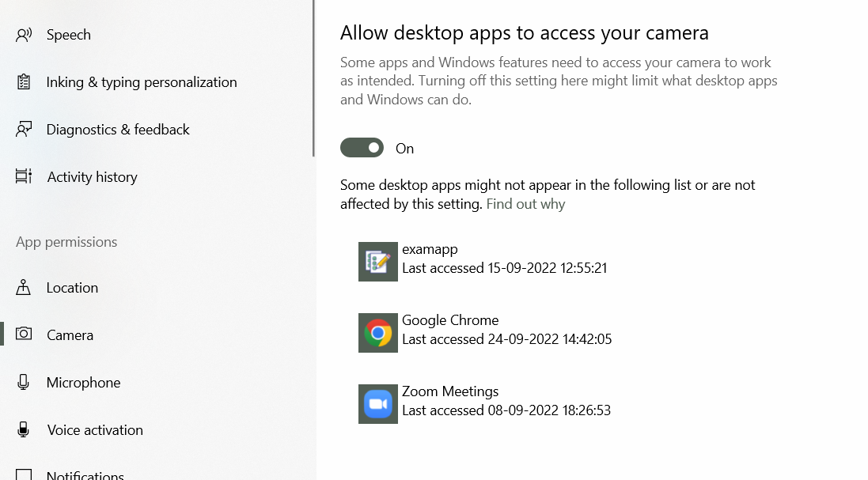Click the Diagnostics & feedback icon

click(x=24, y=130)
